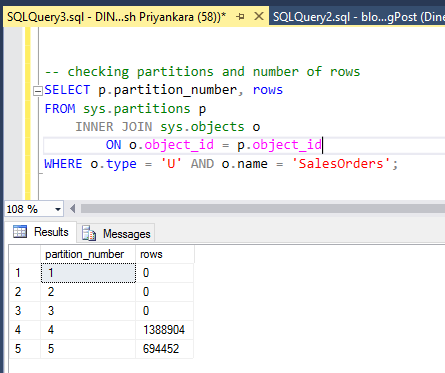Click the rows cell showing 1388904
The height and width of the screenshot is (373, 445).
165,330
